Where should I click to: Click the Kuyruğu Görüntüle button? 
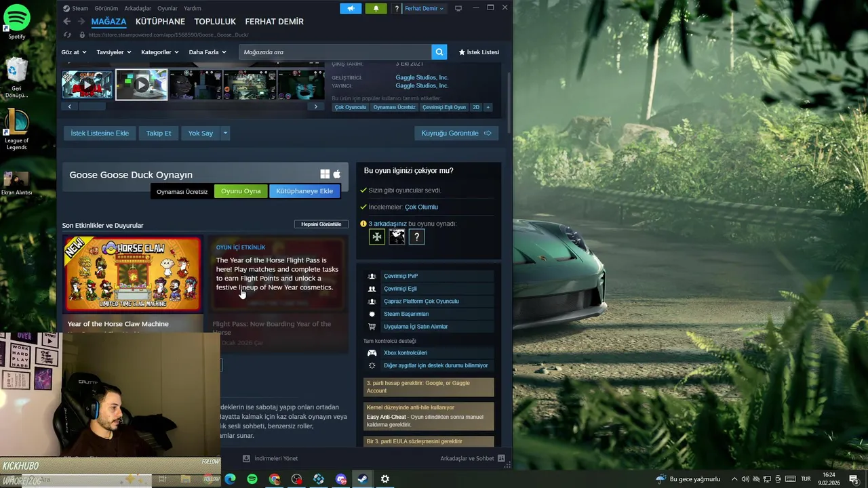point(456,133)
